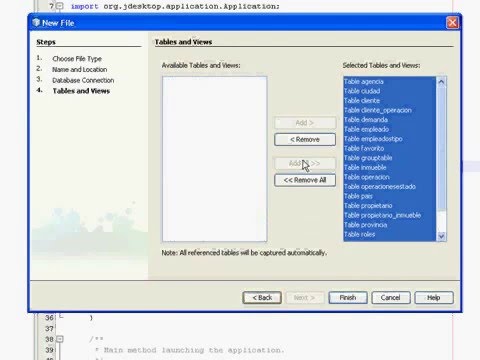Select Table pais row

point(390,196)
